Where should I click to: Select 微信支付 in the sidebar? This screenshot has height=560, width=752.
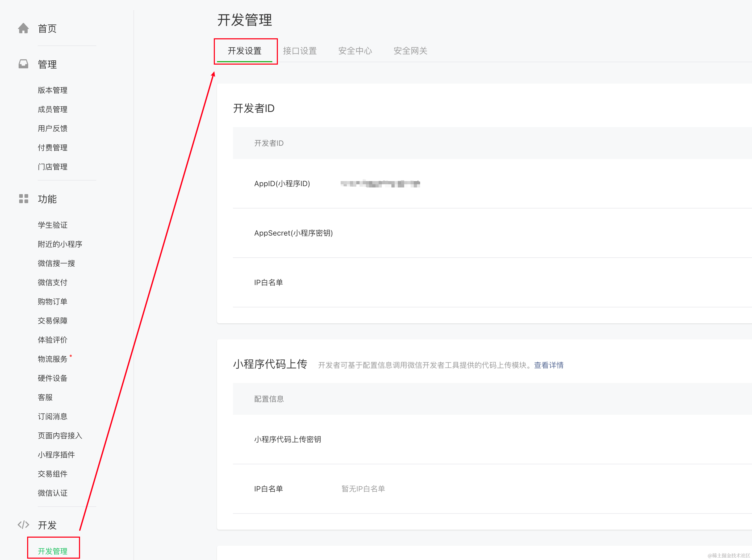(x=53, y=282)
